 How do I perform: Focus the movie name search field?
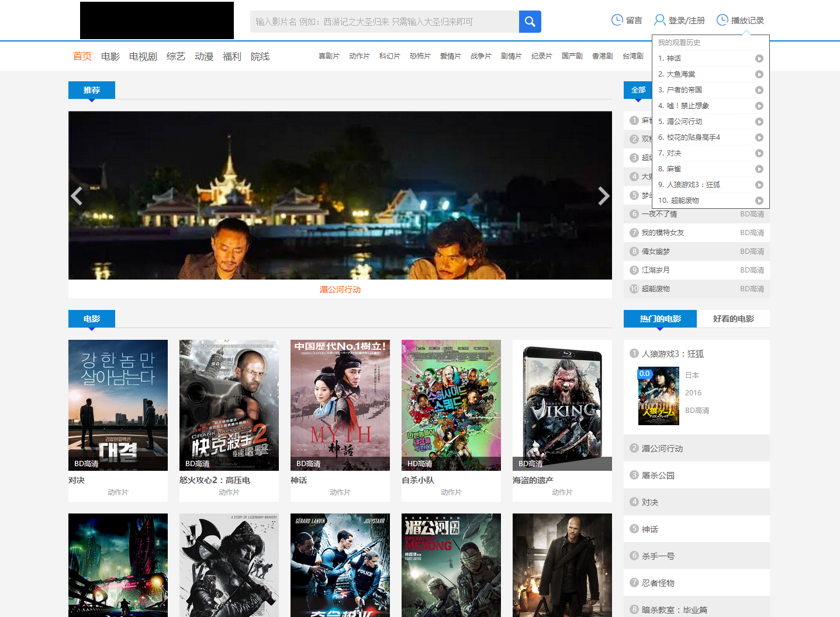click(385, 22)
